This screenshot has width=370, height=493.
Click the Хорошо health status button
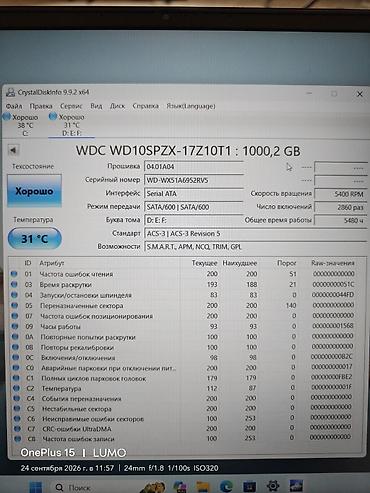tap(34, 191)
